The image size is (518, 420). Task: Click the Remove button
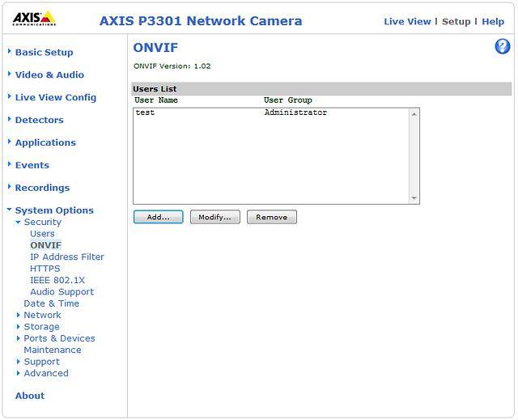click(x=271, y=217)
